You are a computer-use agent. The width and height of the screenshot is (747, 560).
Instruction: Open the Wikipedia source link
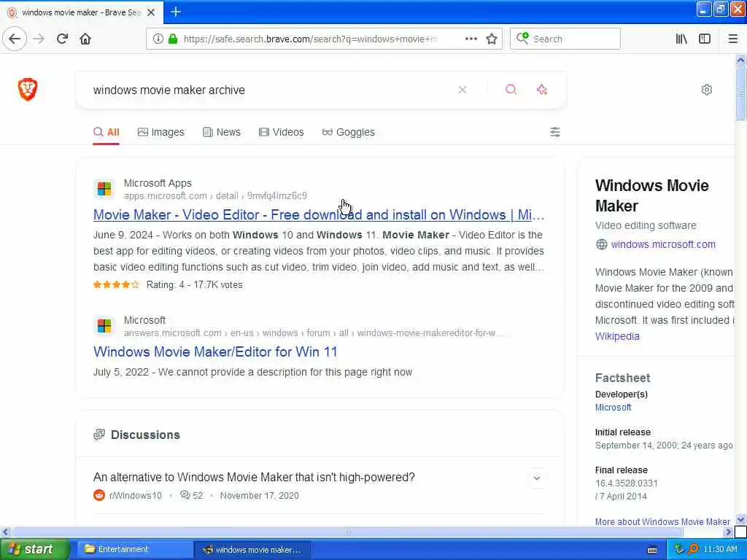(x=617, y=336)
